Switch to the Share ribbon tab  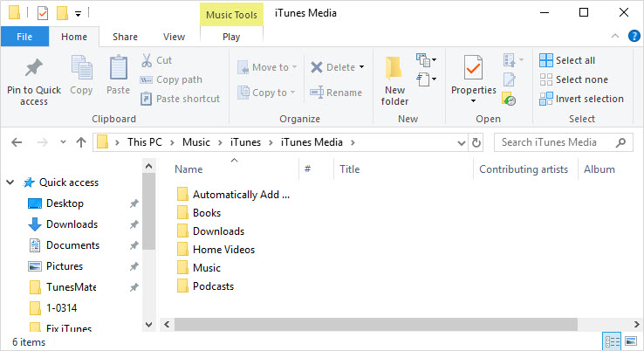[125, 37]
